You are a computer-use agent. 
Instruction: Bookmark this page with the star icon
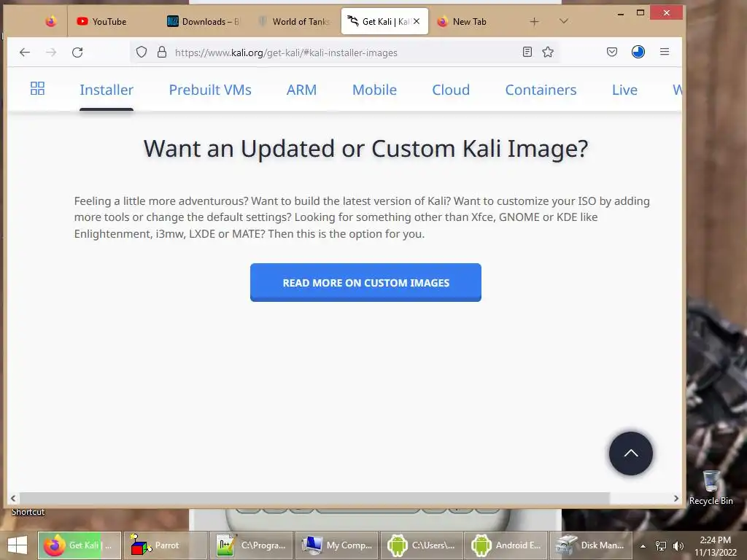click(x=548, y=52)
